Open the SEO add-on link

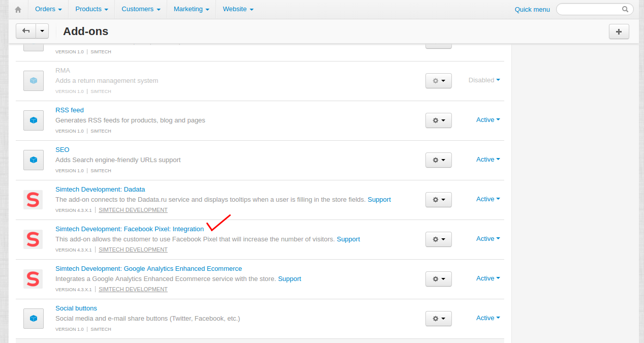coord(62,150)
